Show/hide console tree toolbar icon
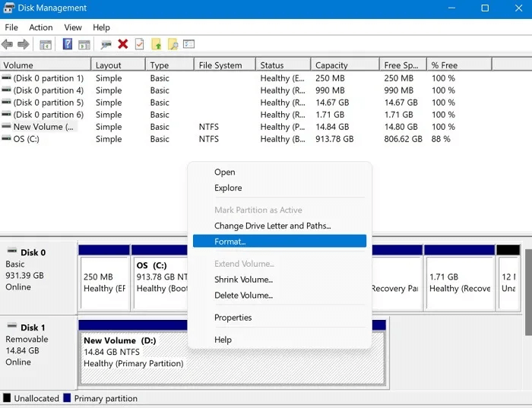 pos(46,44)
